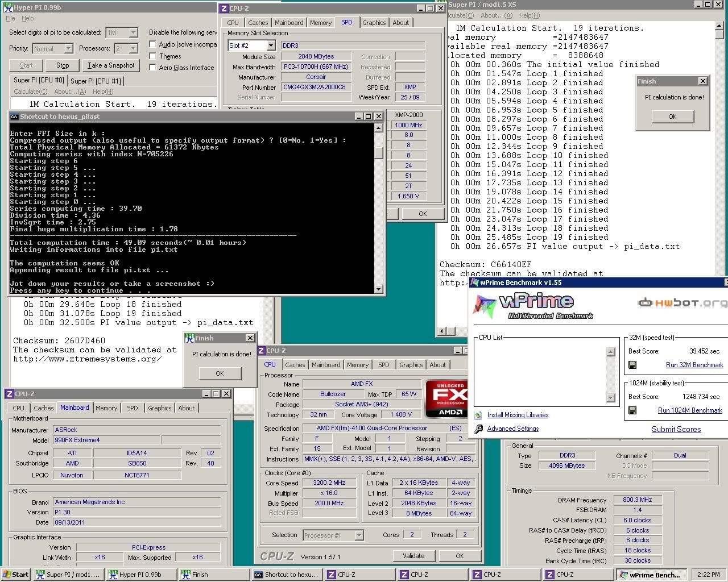Click wPrime CPU List scroll up arrow
Viewport: 728px width, 582px height.
(x=611, y=352)
